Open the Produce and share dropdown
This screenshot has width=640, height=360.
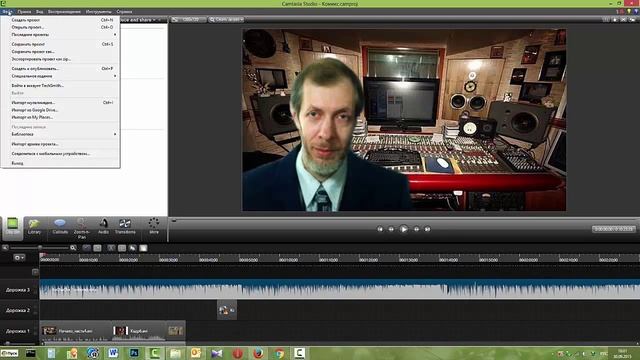coord(139,20)
